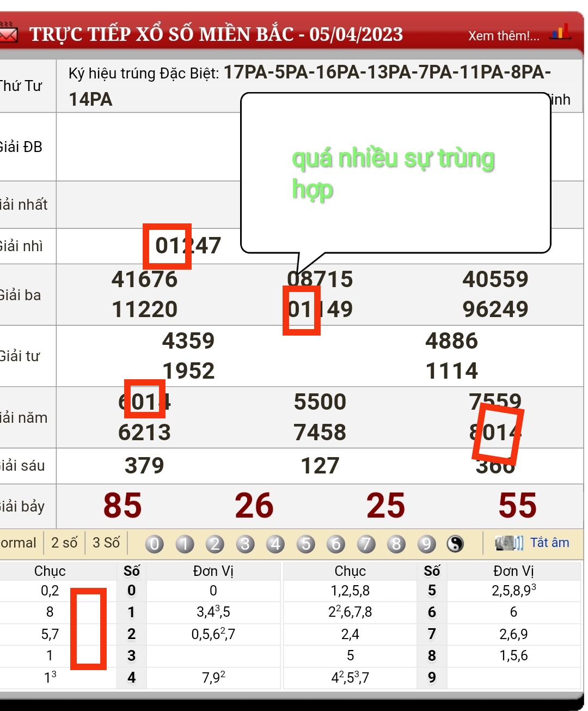Select the Normal display mode
Viewport: 588px width, 711px height.
19,543
